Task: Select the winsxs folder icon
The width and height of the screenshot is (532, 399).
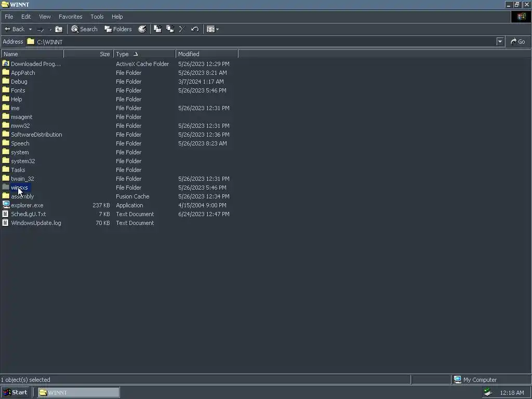Action: (x=6, y=187)
